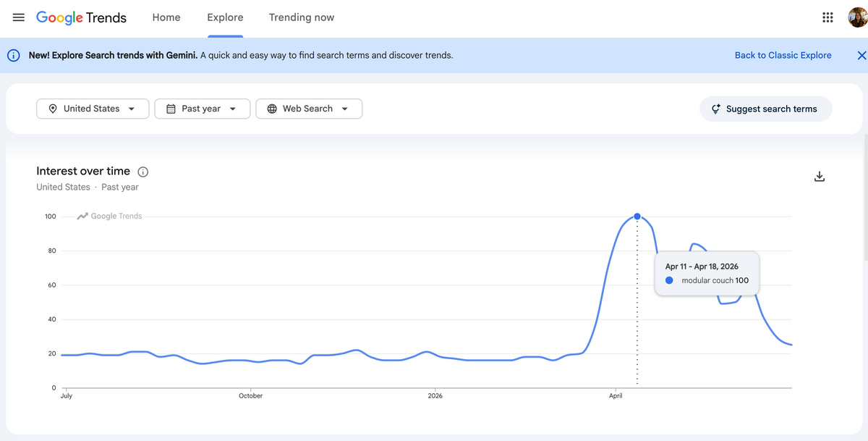Expand the United States region dropdown
The image size is (868, 441).
pos(93,109)
